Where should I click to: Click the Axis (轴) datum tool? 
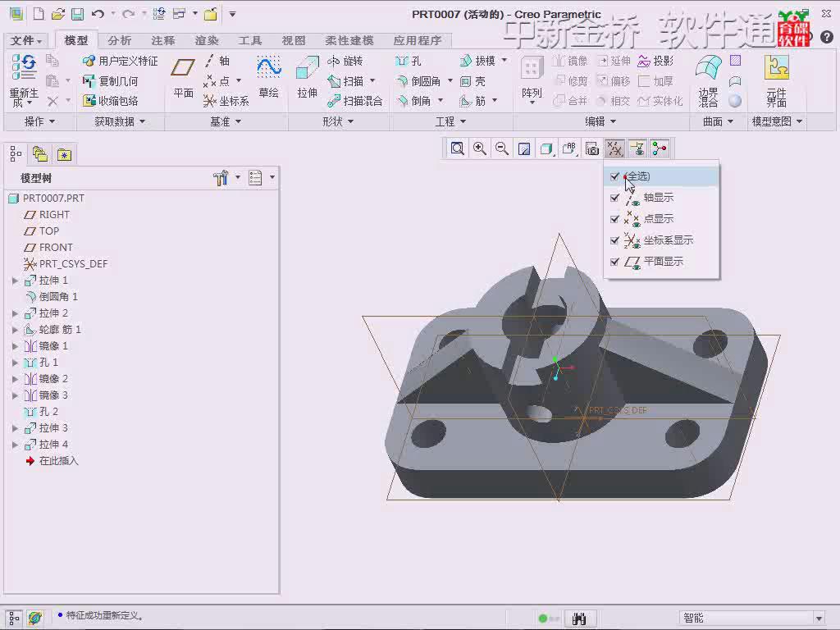(217, 61)
